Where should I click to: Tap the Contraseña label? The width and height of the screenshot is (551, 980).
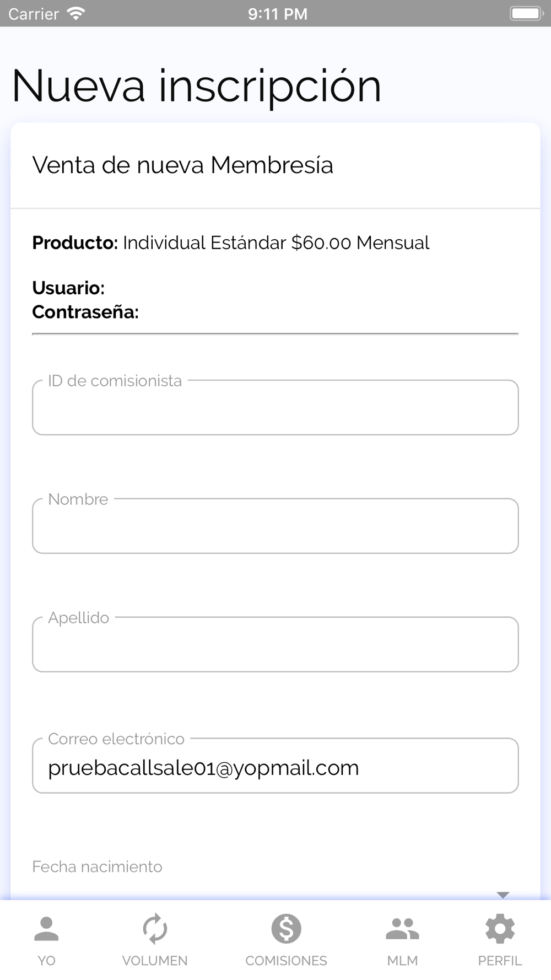(x=85, y=312)
